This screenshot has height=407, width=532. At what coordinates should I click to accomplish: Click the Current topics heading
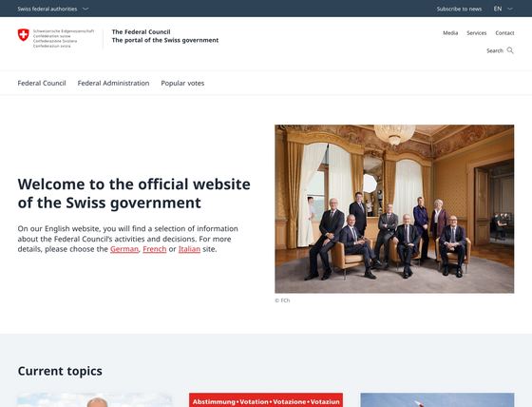(x=60, y=371)
